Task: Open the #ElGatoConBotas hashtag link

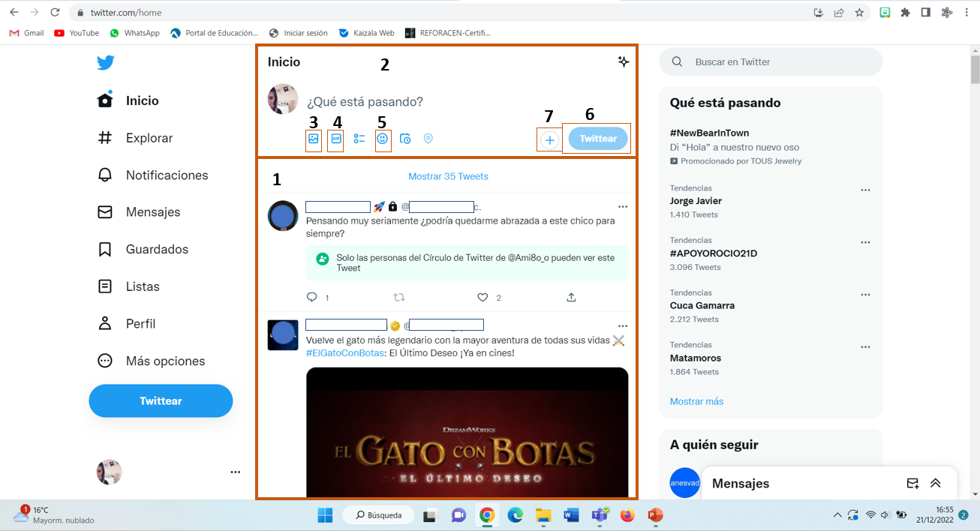Action: 345,352
